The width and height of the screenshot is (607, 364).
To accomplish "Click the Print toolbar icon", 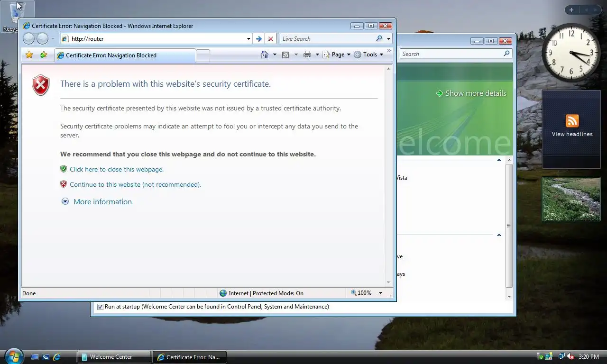I will (307, 55).
